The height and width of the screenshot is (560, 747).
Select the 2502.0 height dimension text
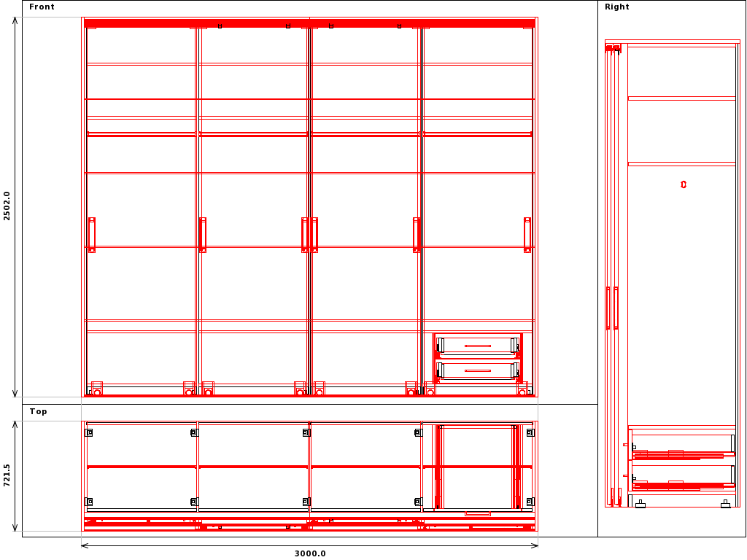pyautogui.click(x=7, y=206)
